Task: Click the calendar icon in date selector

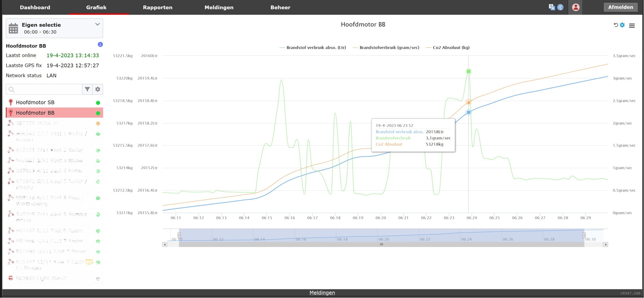Action: tap(13, 28)
